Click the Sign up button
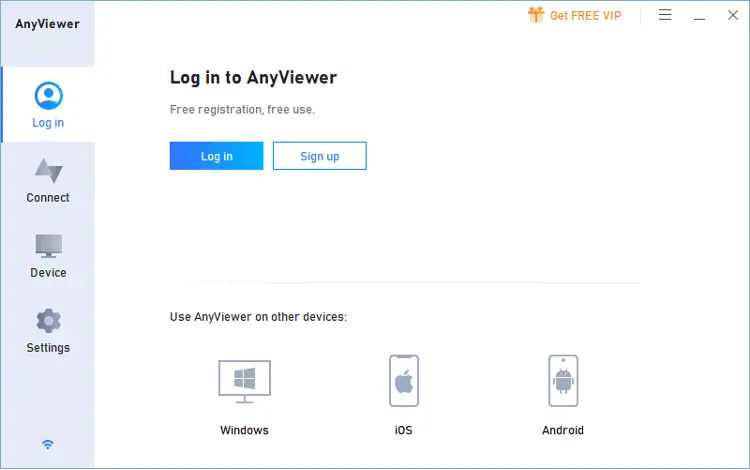Screen dimensions: 750x470 pos(320,156)
